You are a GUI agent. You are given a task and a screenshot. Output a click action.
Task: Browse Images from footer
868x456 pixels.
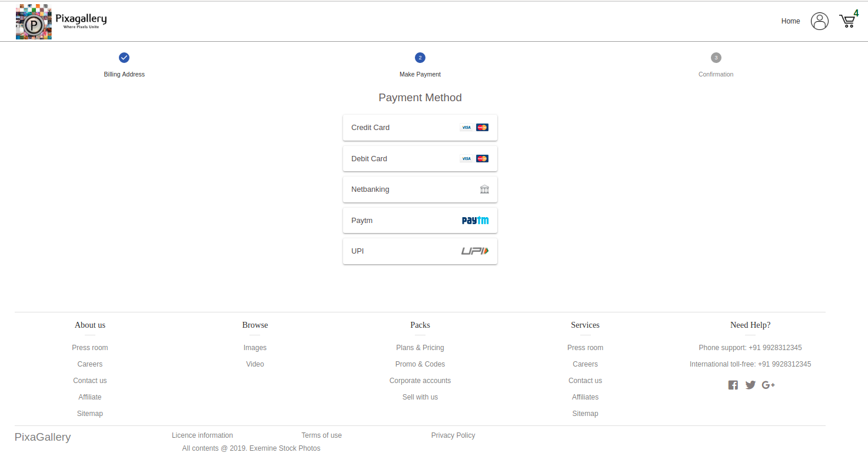[x=255, y=348]
